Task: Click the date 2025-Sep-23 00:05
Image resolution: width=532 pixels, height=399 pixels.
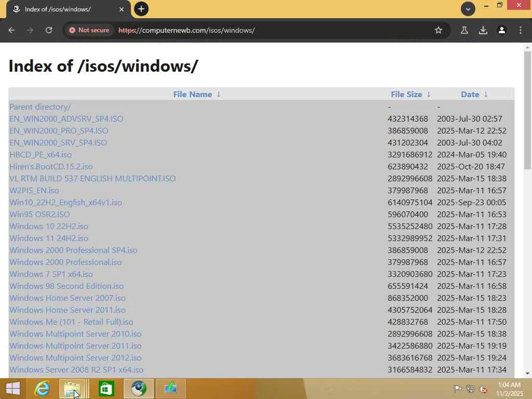Action: click(x=472, y=203)
